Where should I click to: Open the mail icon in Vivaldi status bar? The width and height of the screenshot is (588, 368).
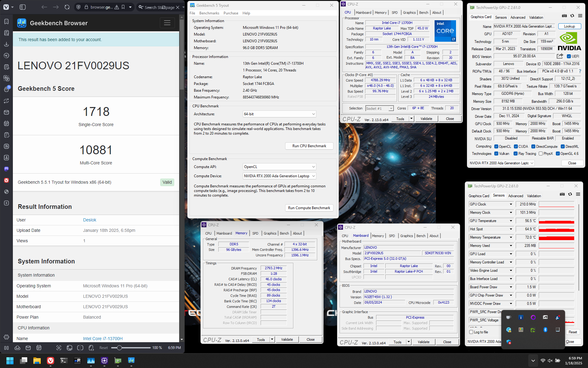pyautogui.click(x=28, y=348)
